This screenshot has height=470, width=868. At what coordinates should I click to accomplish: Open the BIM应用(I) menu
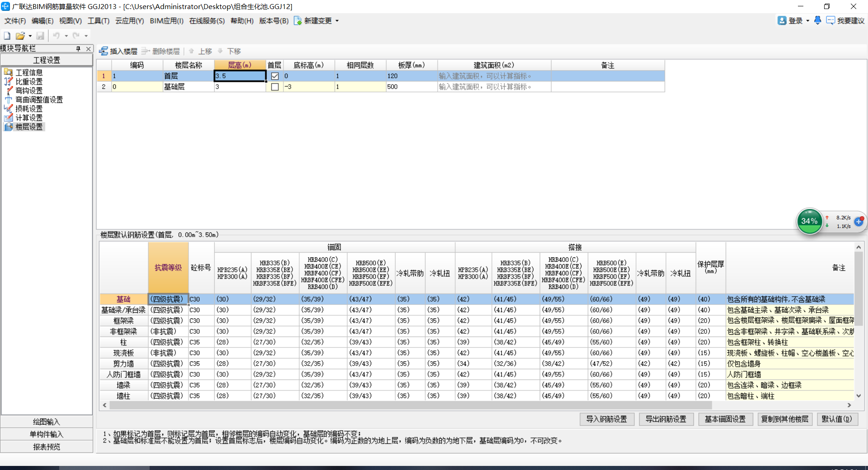(166, 21)
